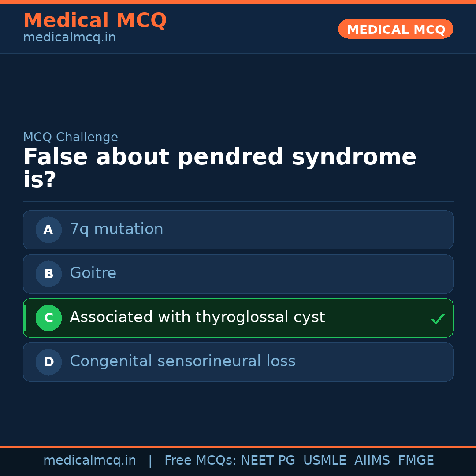This screenshot has height=476, width=476.
Task: Click the 'MCQ Challenge' label
Action: point(71,137)
